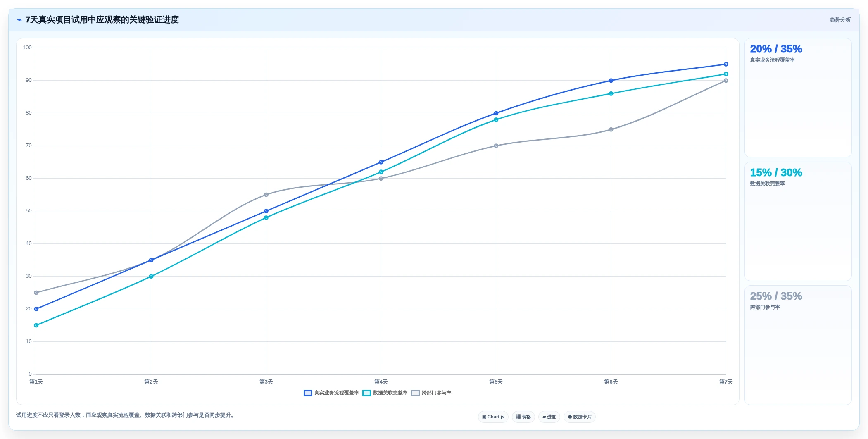Click the cyan line point at 第7天 (92)
The height and width of the screenshot is (439, 868).
[726, 74]
